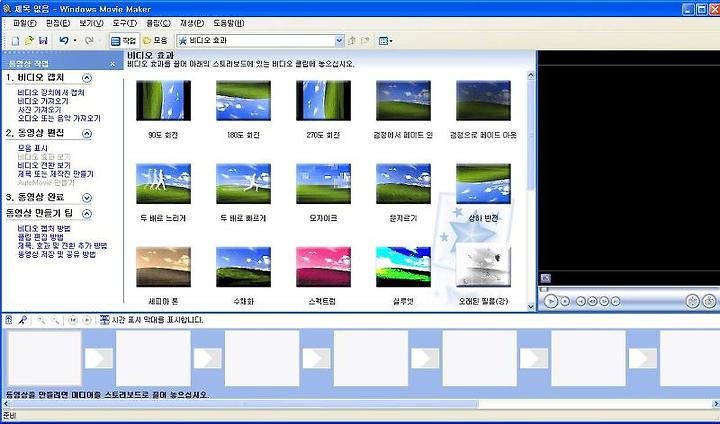Open the 보기(V) menu
The width and height of the screenshot is (720, 424).
(x=91, y=23)
